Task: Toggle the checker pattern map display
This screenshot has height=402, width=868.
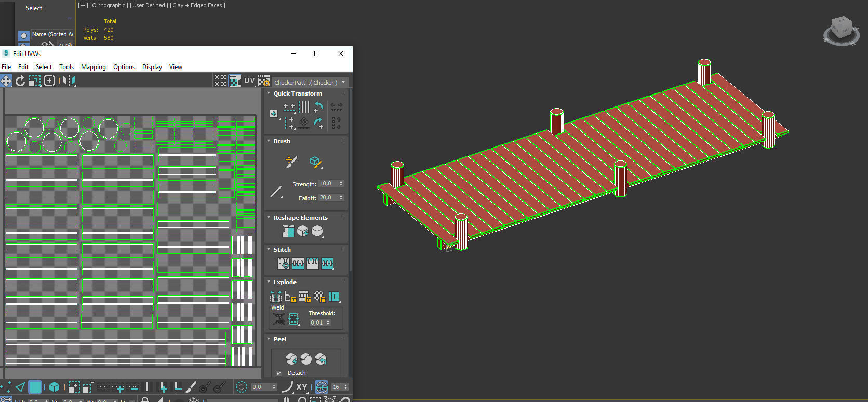Action: [235, 81]
